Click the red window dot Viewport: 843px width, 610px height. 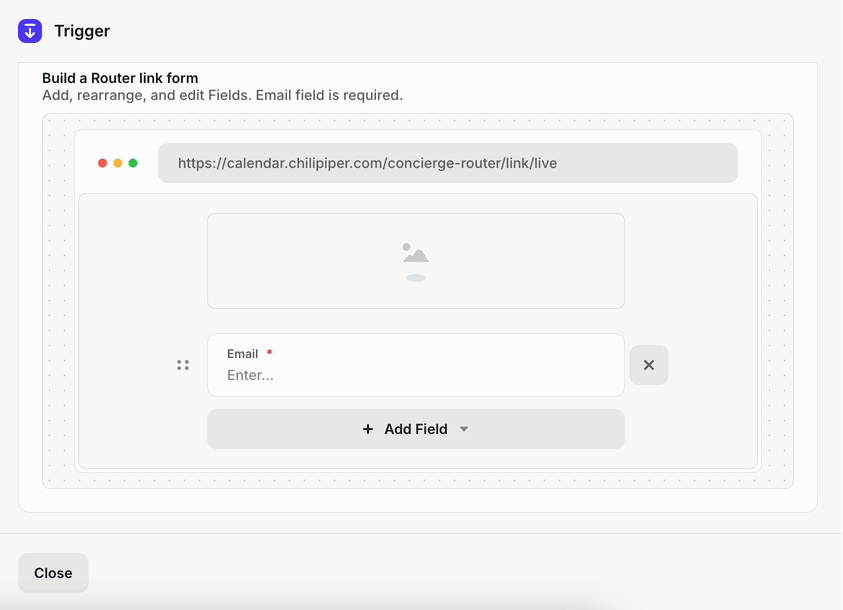click(x=102, y=163)
